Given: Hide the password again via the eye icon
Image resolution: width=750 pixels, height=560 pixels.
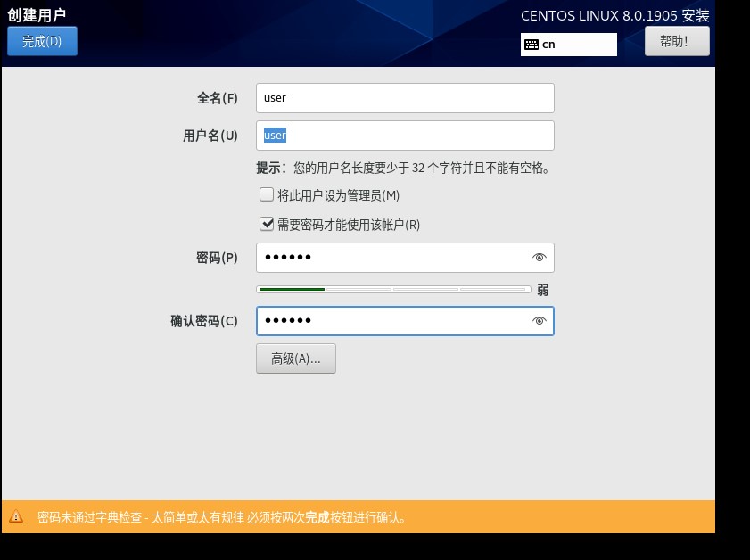Looking at the screenshot, I should (x=540, y=256).
